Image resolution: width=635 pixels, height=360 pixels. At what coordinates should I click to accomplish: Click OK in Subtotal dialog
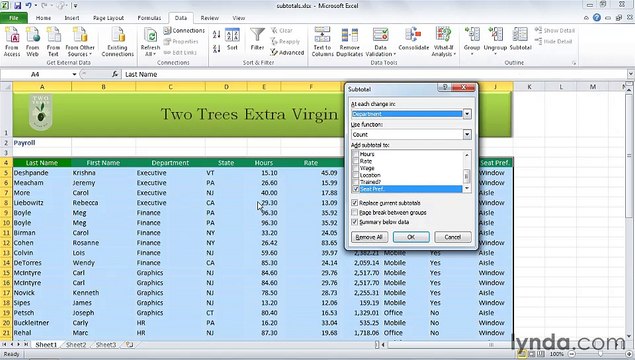point(411,237)
